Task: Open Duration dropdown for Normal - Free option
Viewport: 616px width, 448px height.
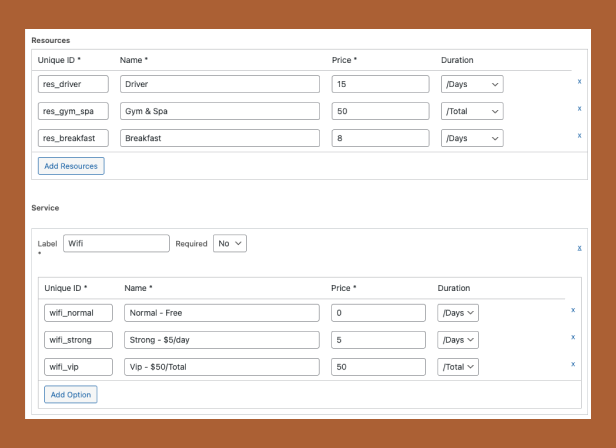Action: coord(458,313)
